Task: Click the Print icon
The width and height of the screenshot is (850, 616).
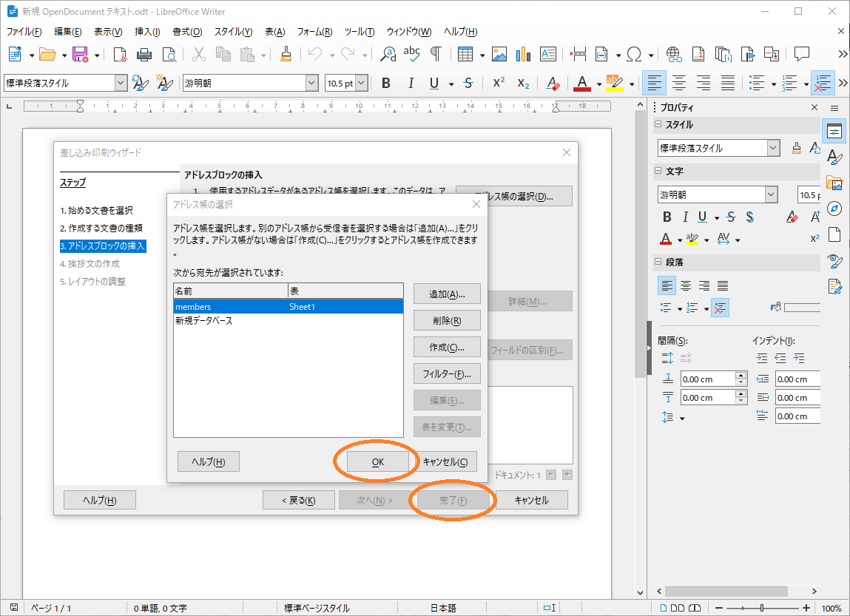Action: [144, 54]
